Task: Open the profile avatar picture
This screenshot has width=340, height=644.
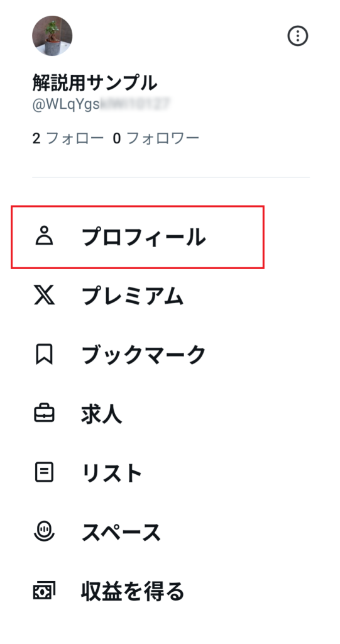Action: click(x=52, y=36)
